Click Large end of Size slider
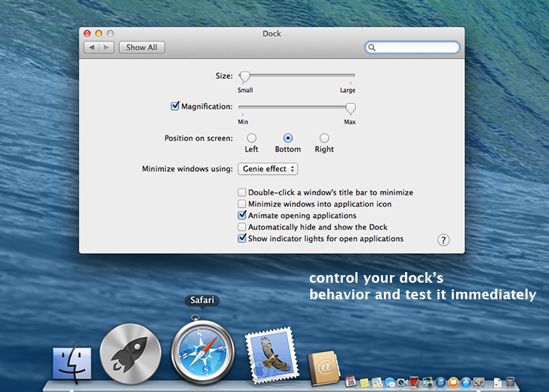Screen dimensions: 549x392 click(x=348, y=90)
